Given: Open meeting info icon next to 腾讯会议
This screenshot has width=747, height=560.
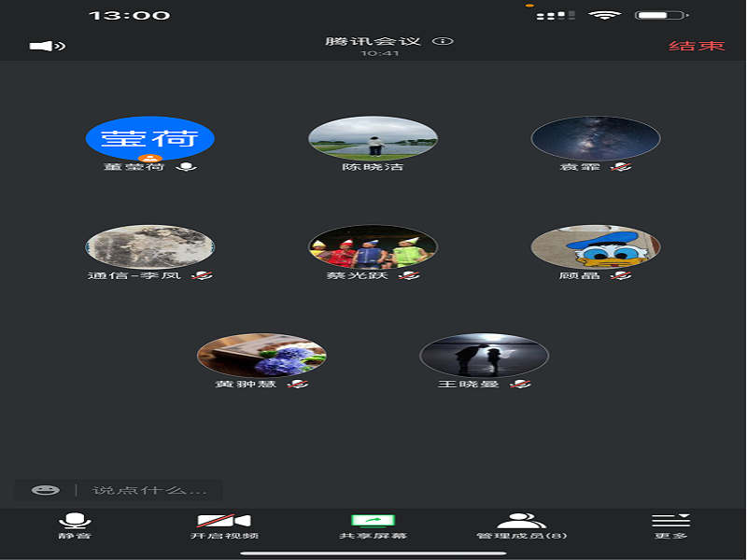Looking at the screenshot, I should (x=444, y=41).
